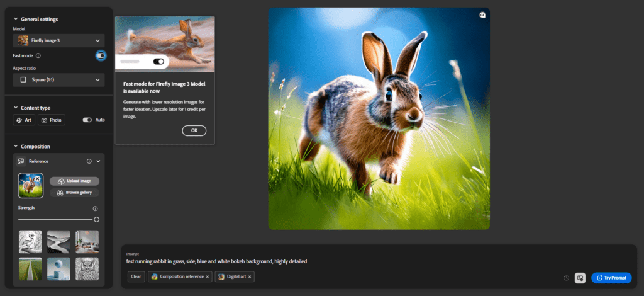
Task: Click OK on Fast mode notice
Action: pyautogui.click(x=194, y=130)
